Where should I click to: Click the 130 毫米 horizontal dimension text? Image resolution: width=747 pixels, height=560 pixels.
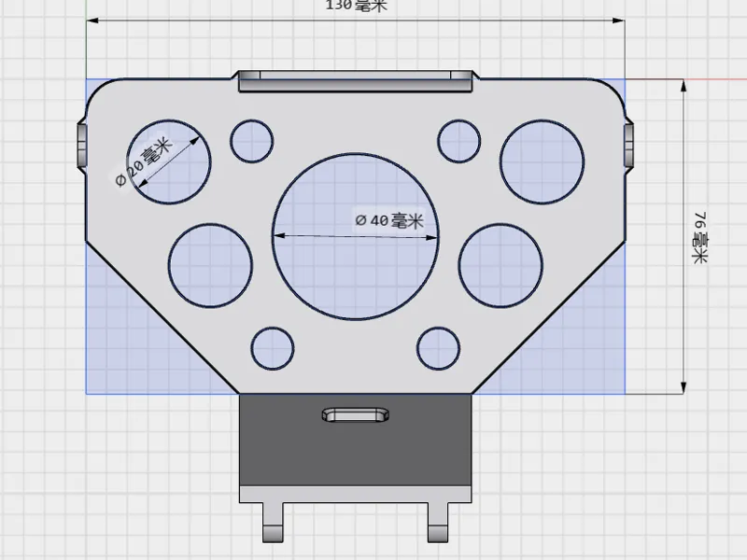(x=356, y=6)
